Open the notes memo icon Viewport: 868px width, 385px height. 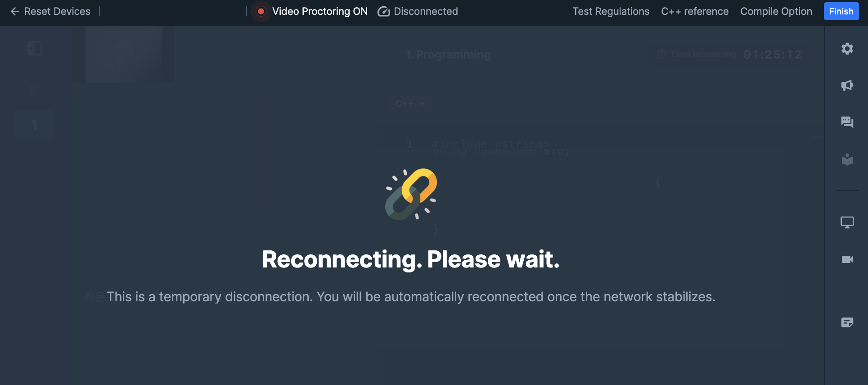[847, 322]
